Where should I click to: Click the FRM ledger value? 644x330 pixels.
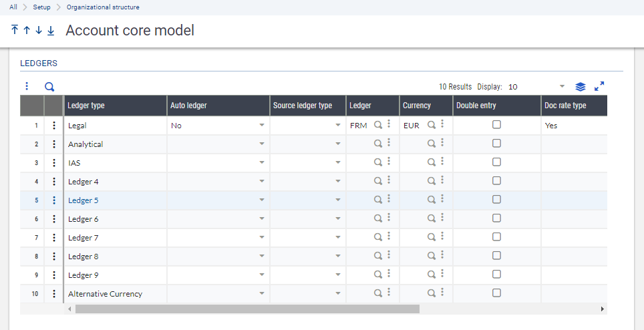(359, 126)
